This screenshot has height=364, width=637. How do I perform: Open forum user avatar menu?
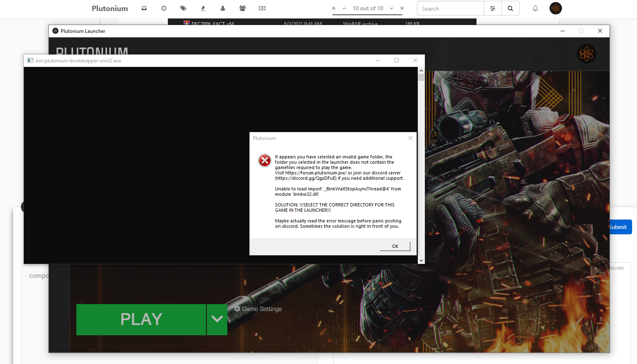(556, 8)
